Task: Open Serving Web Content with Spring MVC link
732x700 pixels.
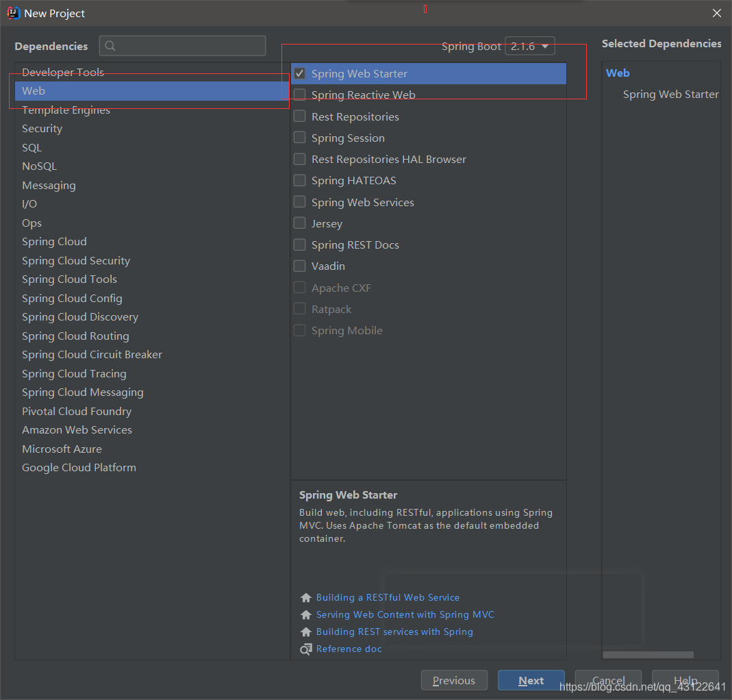Action: (x=405, y=614)
